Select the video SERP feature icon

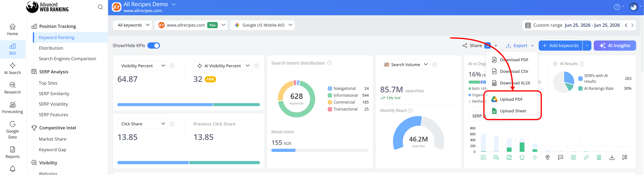tap(483, 157)
